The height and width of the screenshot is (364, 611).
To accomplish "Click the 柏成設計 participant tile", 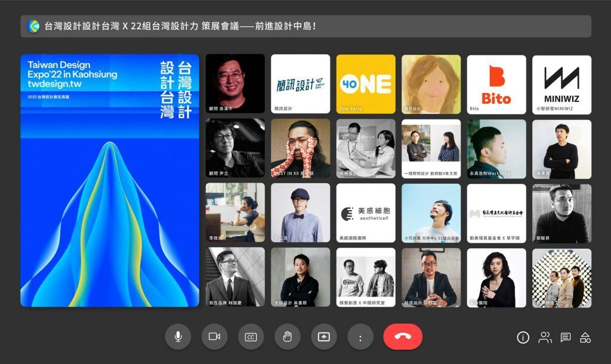I will pos(431,277).
